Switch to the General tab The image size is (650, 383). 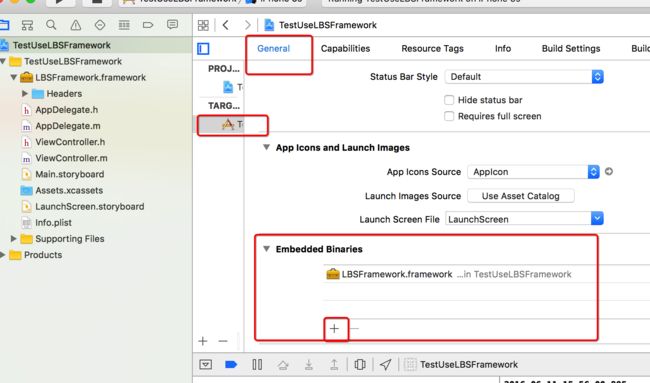pyautogui.click(x=274, y=48)
